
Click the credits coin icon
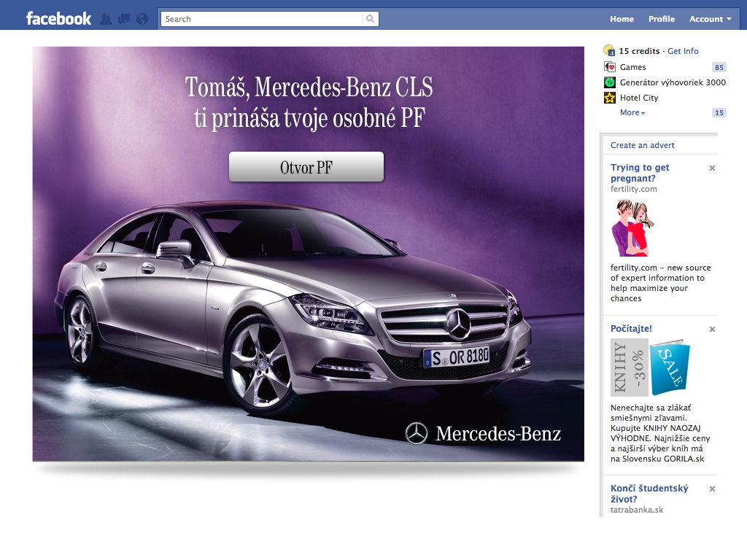[x=609, y=50]
